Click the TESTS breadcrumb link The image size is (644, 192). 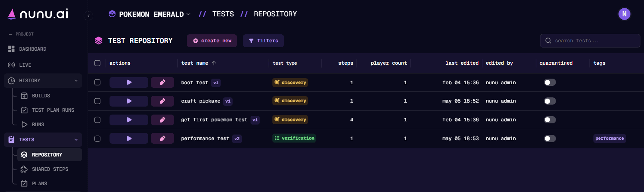(x=223, y=14)
